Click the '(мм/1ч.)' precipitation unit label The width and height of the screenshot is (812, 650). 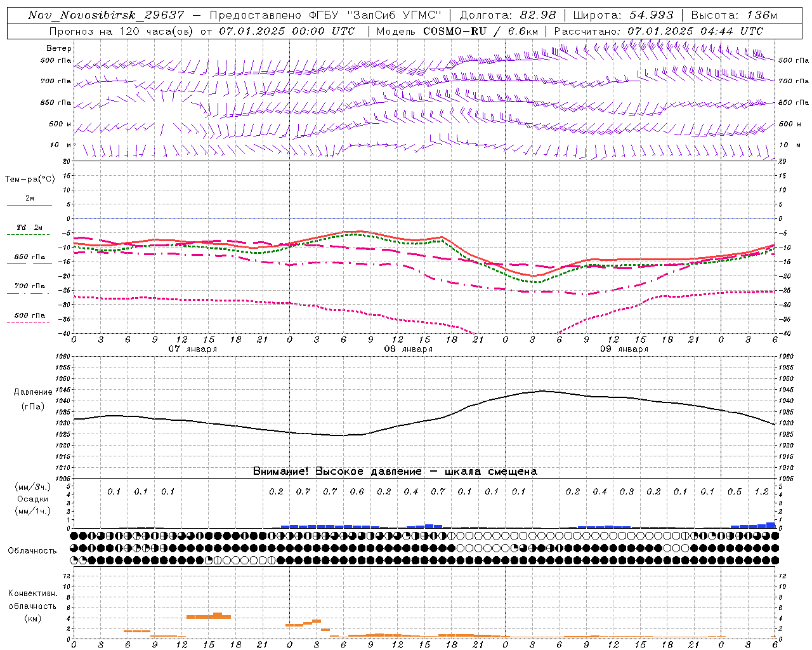pos(33,511)
